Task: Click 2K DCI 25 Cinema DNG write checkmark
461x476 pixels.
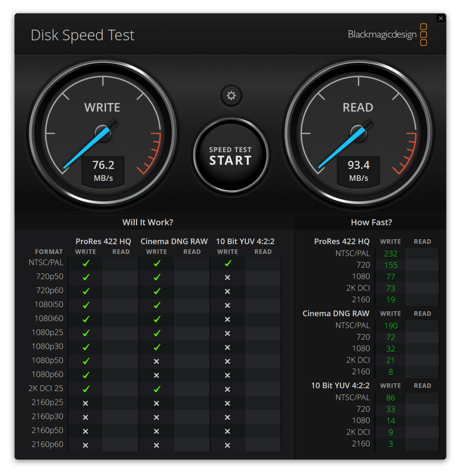Action: [x=157, y=389]
